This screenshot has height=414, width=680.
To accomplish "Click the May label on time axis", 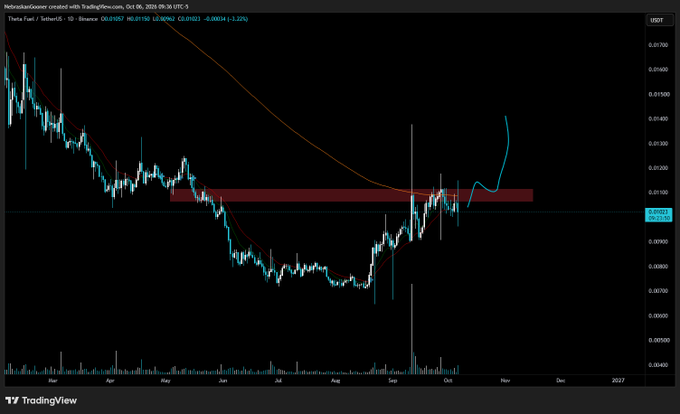I will tap(166, 380).
